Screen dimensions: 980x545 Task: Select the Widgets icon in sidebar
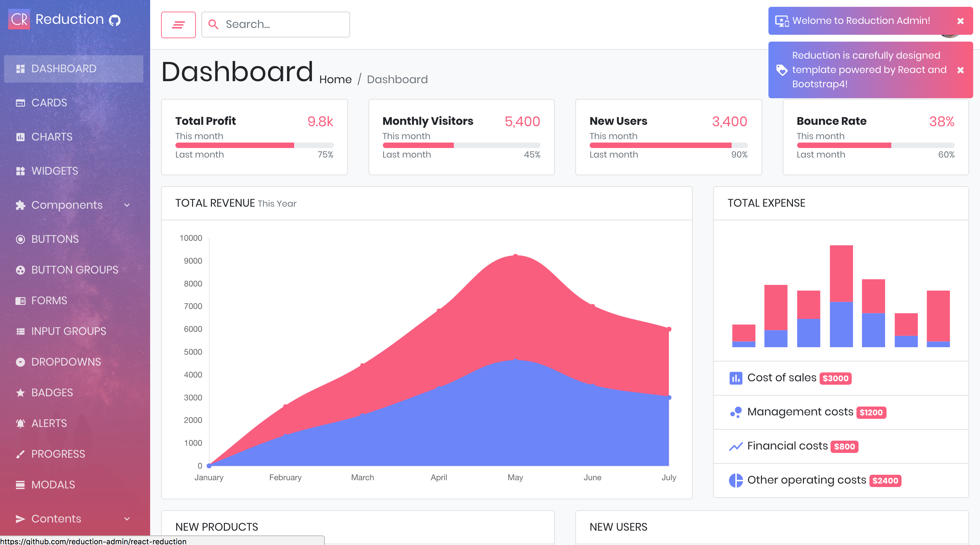pyautogui.click(x=21, y=171)
